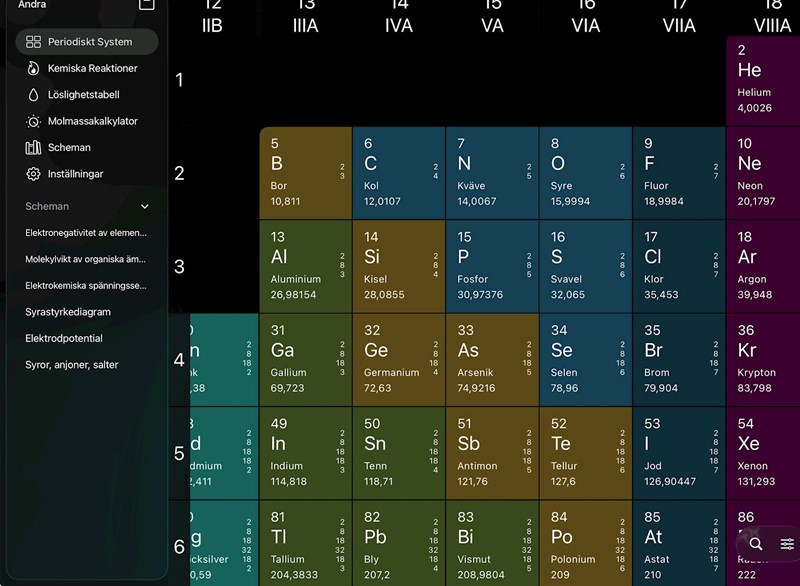
Task: Select the Kol (C) element tile
Action: pyautogui.click(x=398, y=173)
